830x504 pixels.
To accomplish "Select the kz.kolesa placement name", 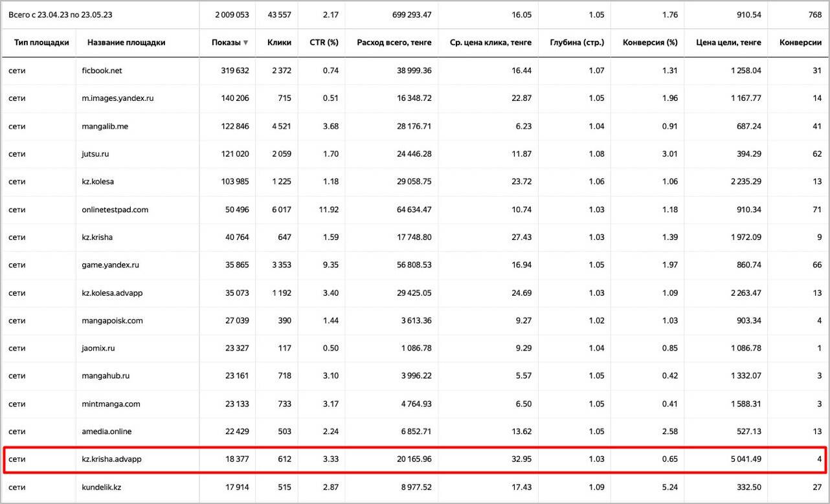I will [x=98, y=182].
